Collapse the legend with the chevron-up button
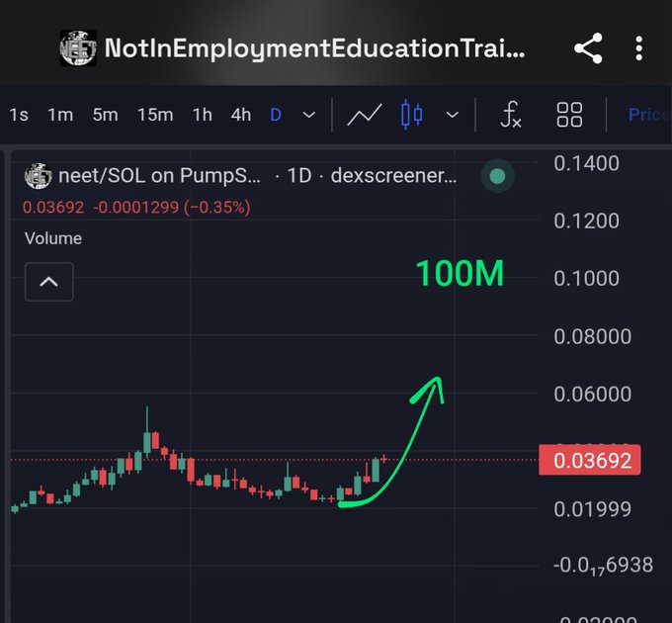The height and width of the screenshot is (623, 672). [48, 282]
